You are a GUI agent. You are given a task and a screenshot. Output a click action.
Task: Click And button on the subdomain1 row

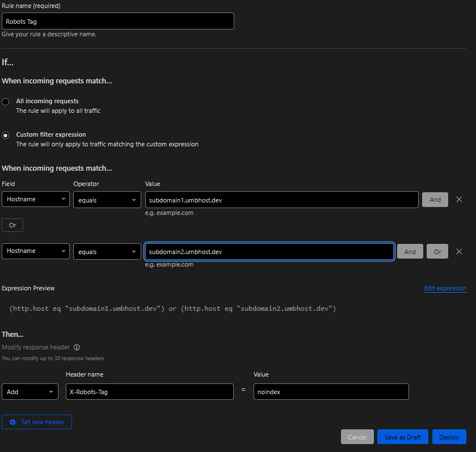click(x=435, y=200)
